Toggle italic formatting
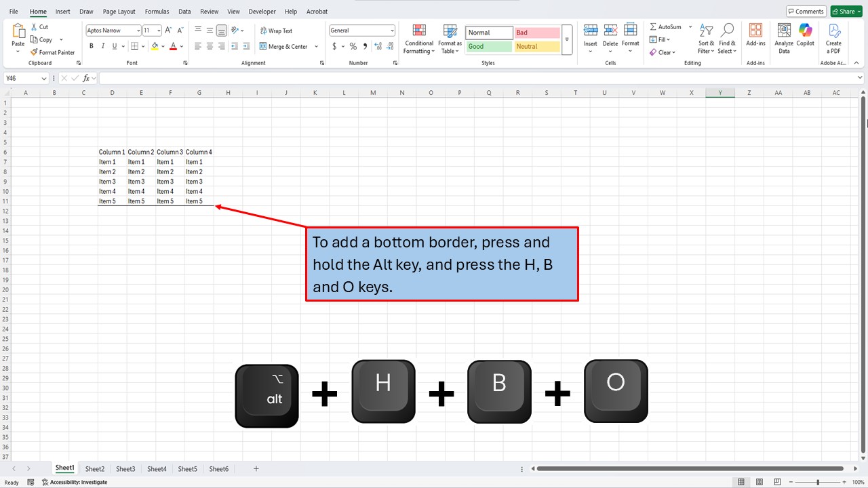The height and width of the screenshot is (488, 868). pos(102,45)
